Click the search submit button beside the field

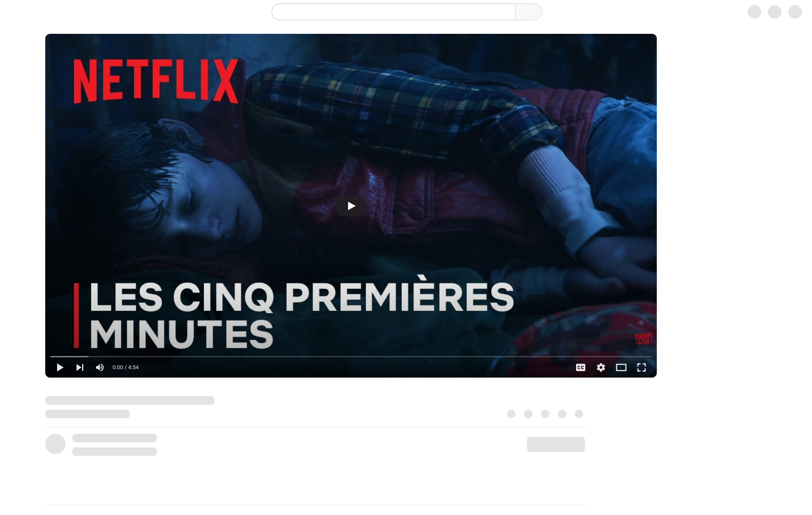529,12
